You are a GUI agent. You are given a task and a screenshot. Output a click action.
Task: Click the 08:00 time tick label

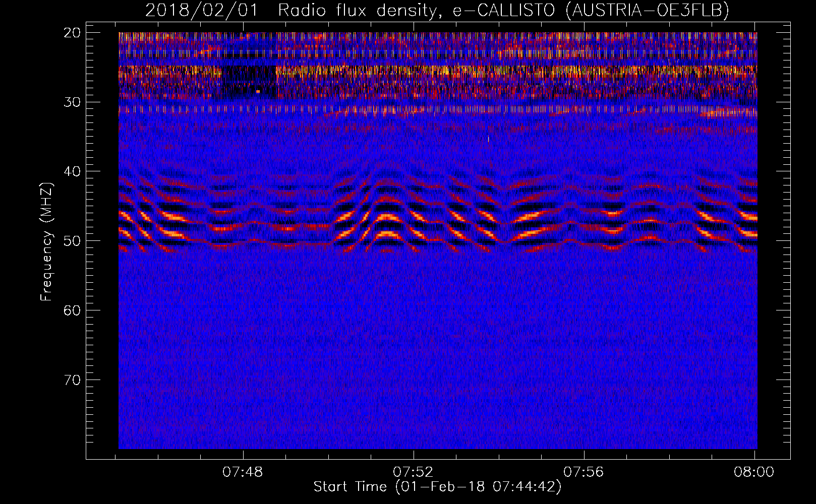(x=754, y=472)
